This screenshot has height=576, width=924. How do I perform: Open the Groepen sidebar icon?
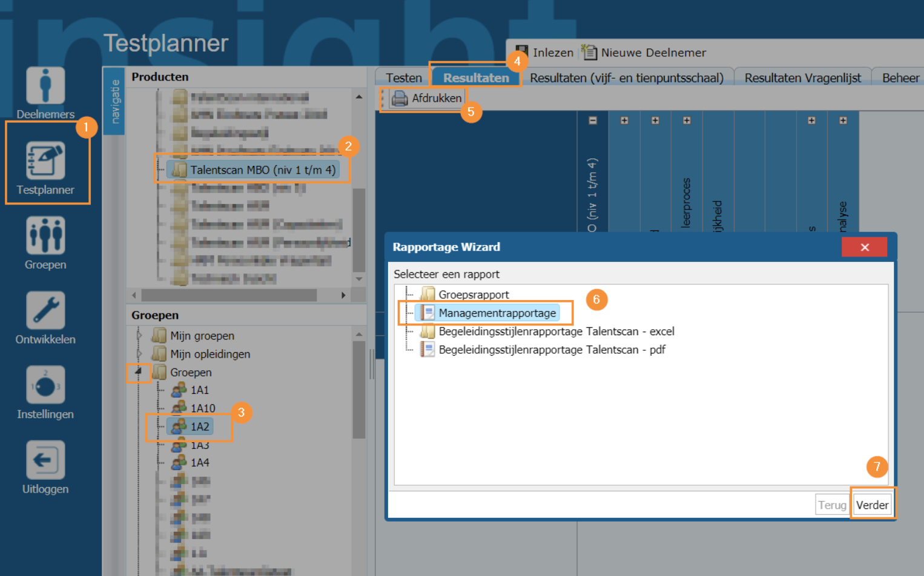[x=45, y=236]
